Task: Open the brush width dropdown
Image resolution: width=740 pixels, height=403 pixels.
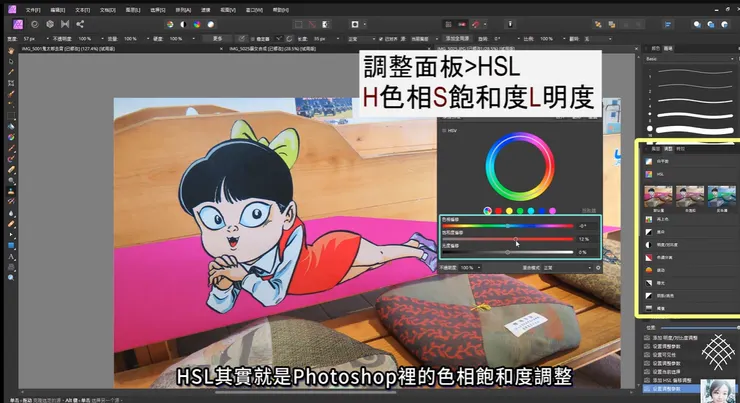Action: [47, 39]
